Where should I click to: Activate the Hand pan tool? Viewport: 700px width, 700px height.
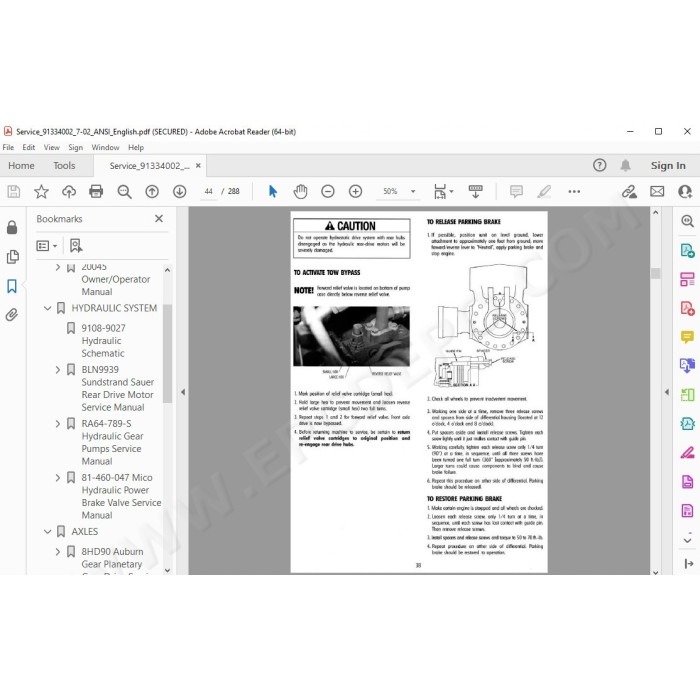[x=300, y=192]
